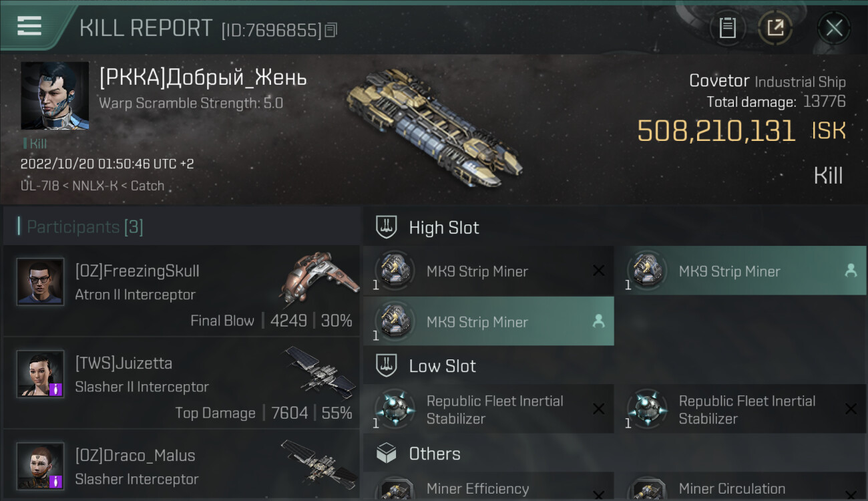Viewport: 868px width, 501px height.
Task: Tap the Draco_Malus pilot portrait
Action: click(x=40, y=466)
